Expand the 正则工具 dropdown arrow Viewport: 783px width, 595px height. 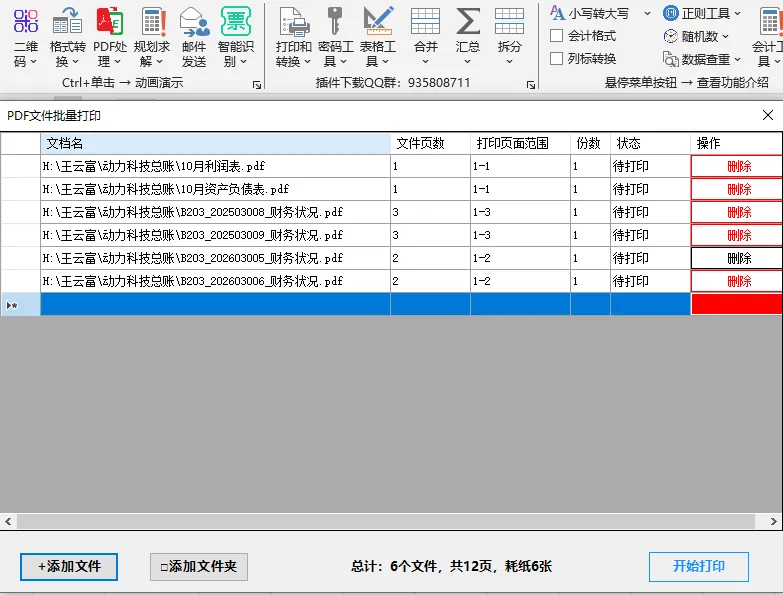pyautogui.click(x=738, y=13)
